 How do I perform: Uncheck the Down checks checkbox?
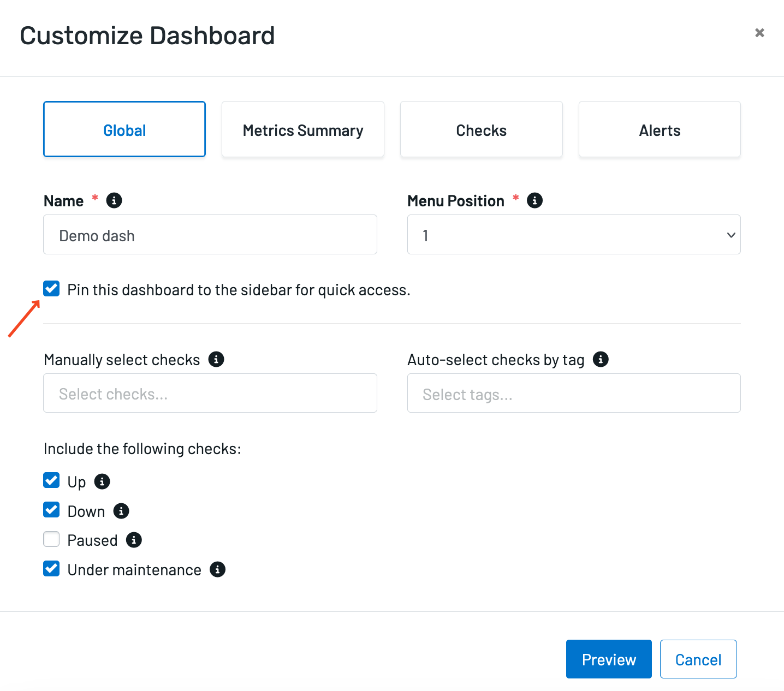[x=51, y=510]
